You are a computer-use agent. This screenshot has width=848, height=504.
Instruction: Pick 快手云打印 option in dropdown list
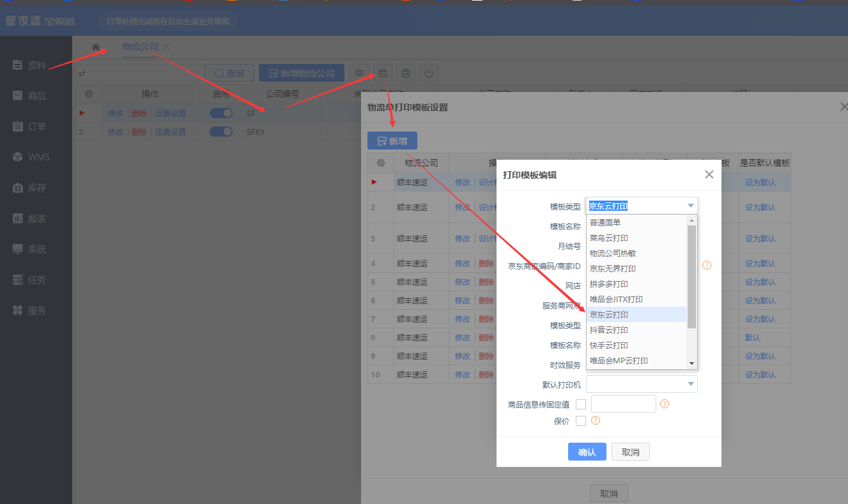(636, 345)
